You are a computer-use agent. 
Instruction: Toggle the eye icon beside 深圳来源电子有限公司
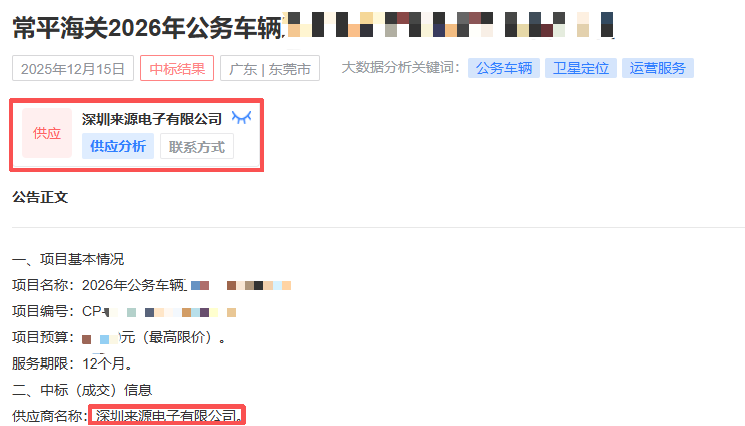tap(241, 118)
